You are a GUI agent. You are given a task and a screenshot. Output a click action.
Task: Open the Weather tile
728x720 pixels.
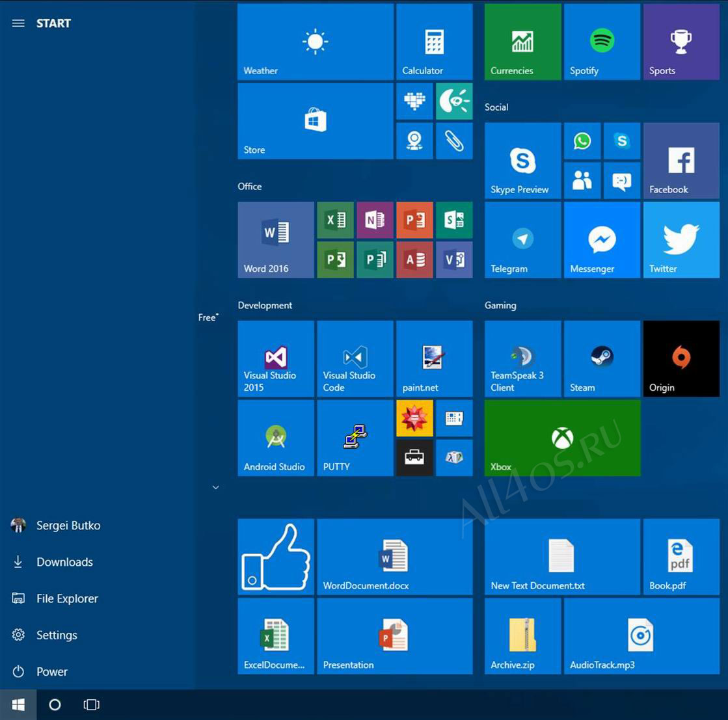coord(316,42)
